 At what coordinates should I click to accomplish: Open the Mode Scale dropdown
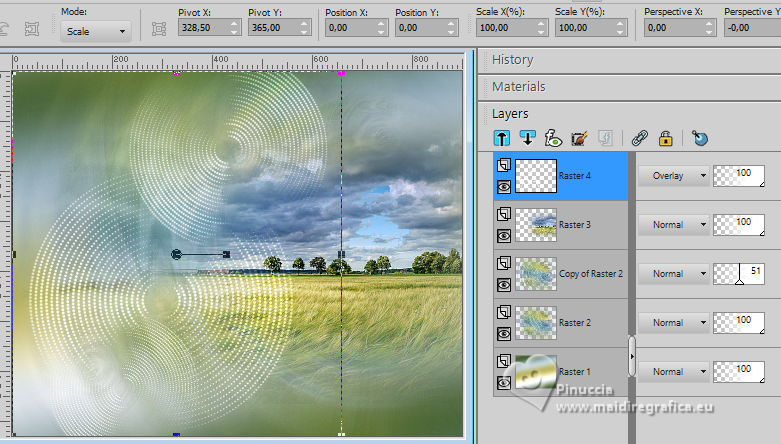[x=96, y=31]
